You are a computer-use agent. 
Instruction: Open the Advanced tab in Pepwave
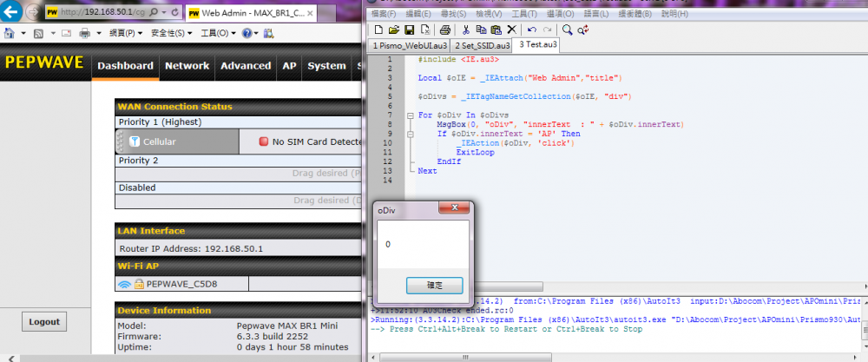(x=246, y=66)
